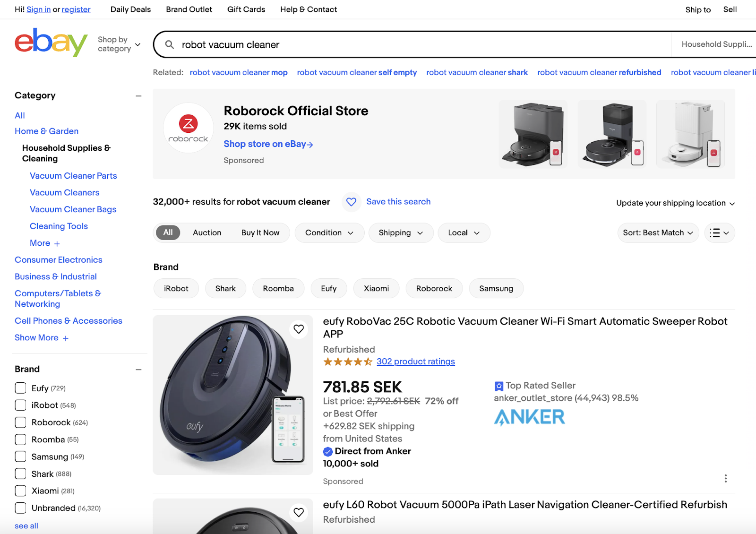The height and width of the screenshot is (534, 756).
Task: Filter by Xiaomi brand chip
Action: tap(377, 288)
